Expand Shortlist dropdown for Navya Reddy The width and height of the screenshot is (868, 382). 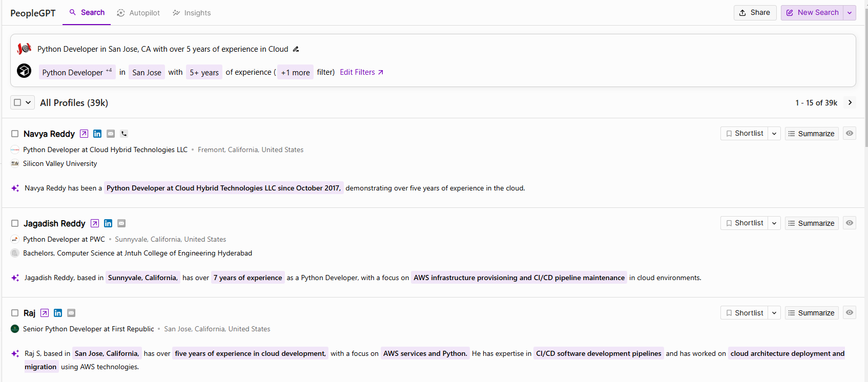point(774,134)
